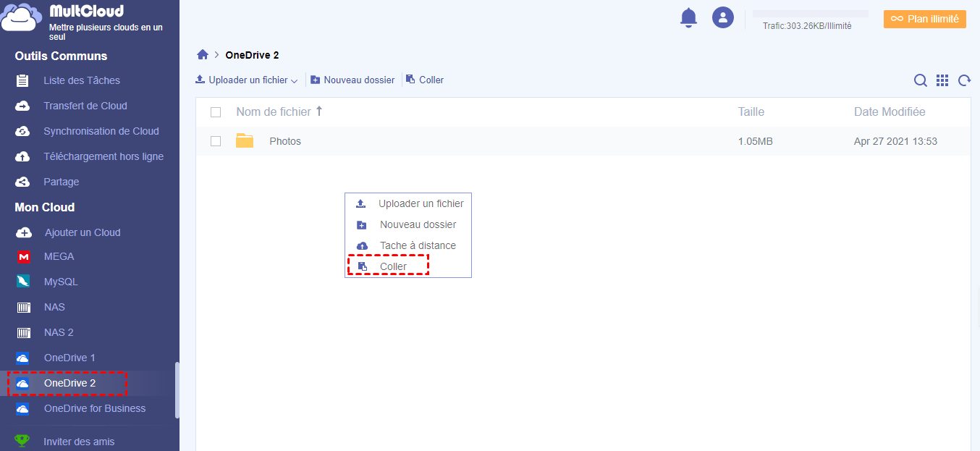Choose Nouveau dossier in context menu
The image size is (980, 451).
pyautogui.click(x=409, y=224)
